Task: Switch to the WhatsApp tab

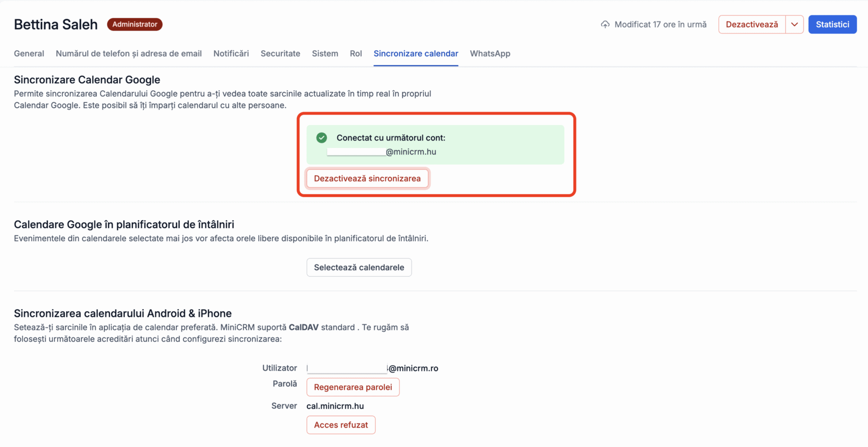Action: (x=490, y=53)
